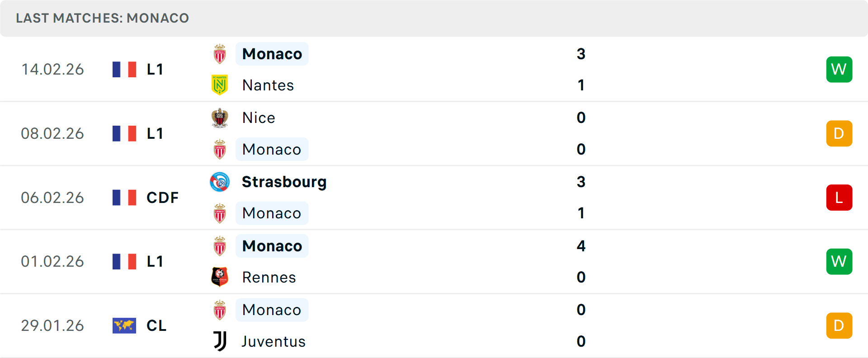
Task: Click the Nice club crest
Action: pyautogui.click(x=220, y=118)
